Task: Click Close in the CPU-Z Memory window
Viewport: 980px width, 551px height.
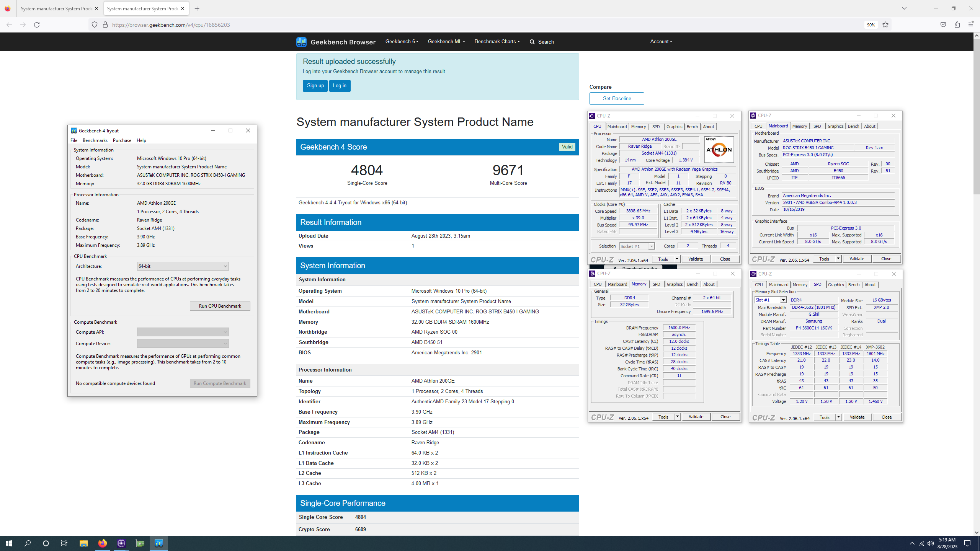Action: [725, 417]
